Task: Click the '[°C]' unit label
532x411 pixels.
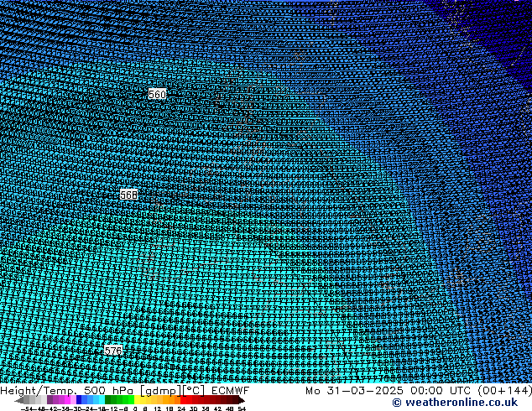Action: [194, 391]
